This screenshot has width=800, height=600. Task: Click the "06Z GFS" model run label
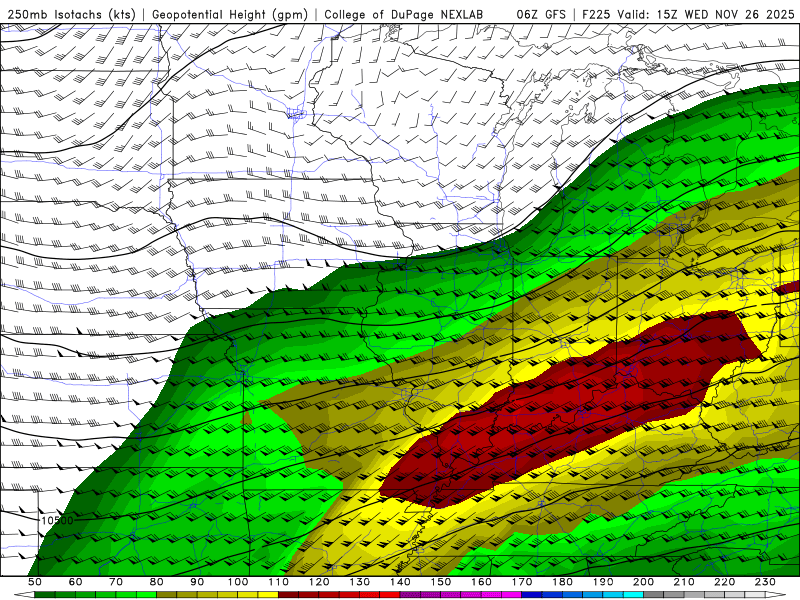click(x=541, y=15)
